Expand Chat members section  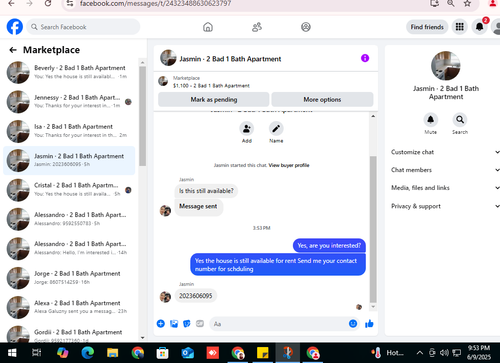point(445,170)
